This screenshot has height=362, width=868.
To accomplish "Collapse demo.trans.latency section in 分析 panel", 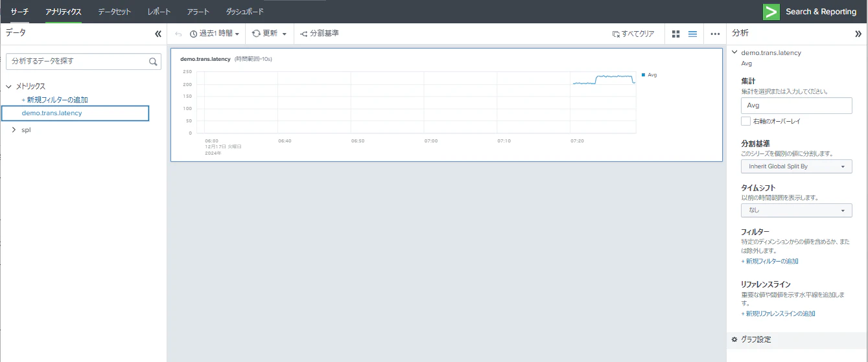I will click(x=734, y=52).
